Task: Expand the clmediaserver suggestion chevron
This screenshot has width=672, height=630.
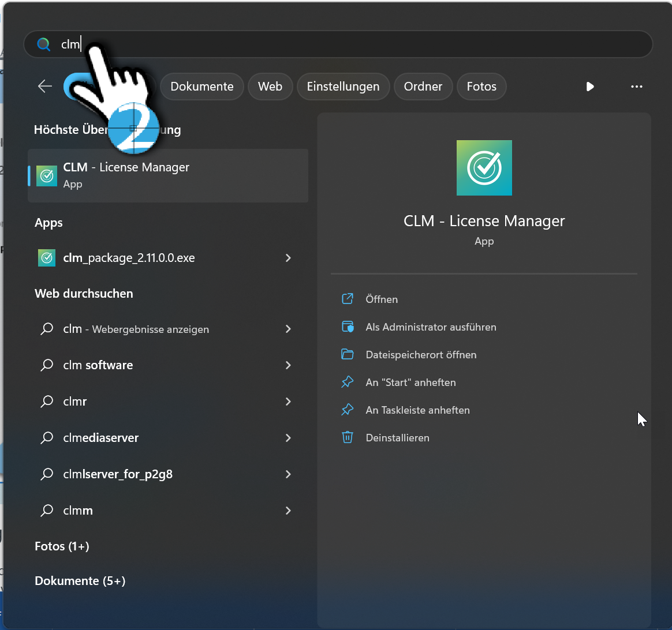Action: [x=288, y=438]
